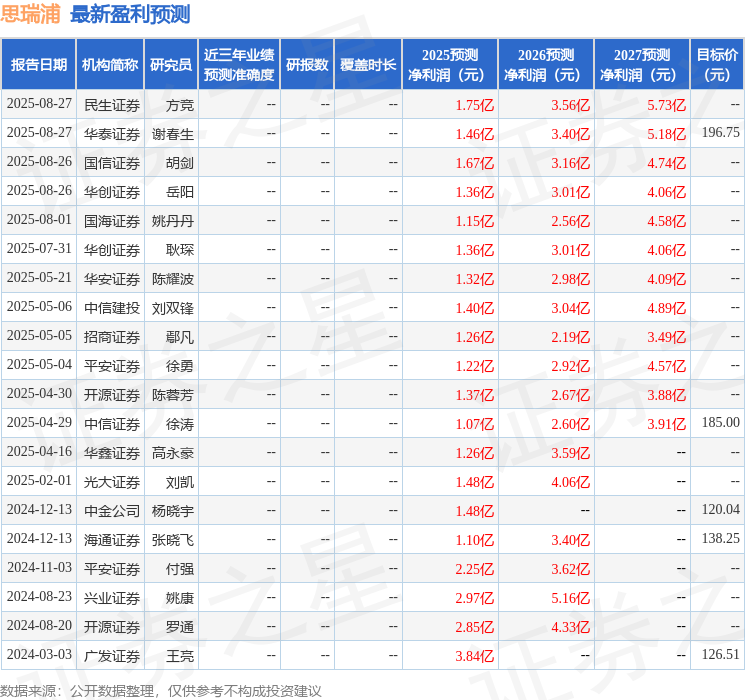Click the 研究员 column header

point(171,65)
